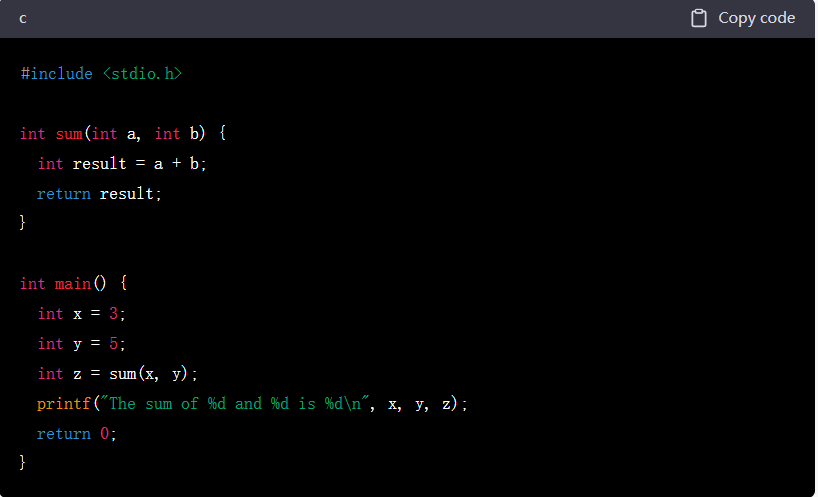Viewport: 818px width, 497px height.
Task: Click the "#include <stdio.h>" line
Action: 101,74
